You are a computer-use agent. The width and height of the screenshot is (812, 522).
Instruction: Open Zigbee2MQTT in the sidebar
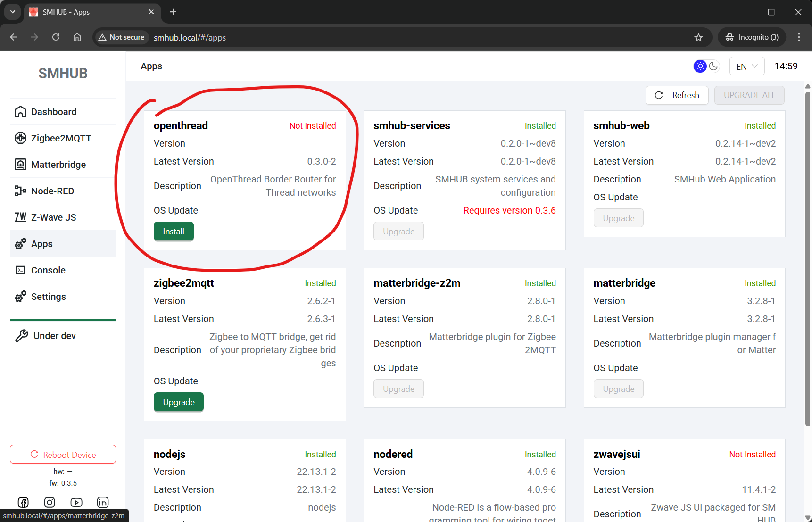[61, 138]
